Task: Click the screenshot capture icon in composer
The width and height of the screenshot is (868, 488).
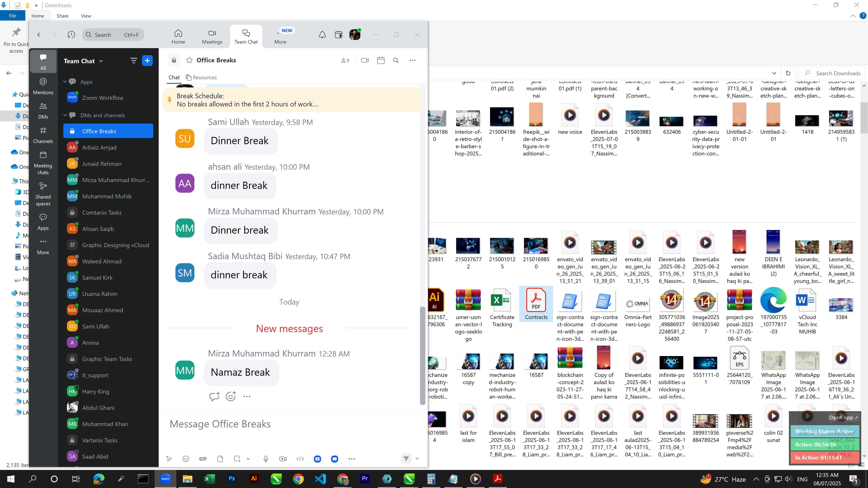Action: click(x=237, y=459)
